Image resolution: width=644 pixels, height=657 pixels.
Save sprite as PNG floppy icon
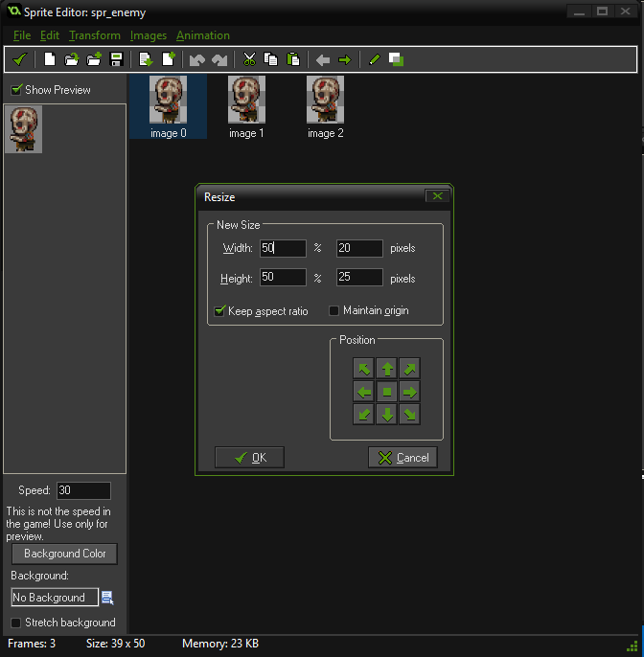click(x=116, y=59)
